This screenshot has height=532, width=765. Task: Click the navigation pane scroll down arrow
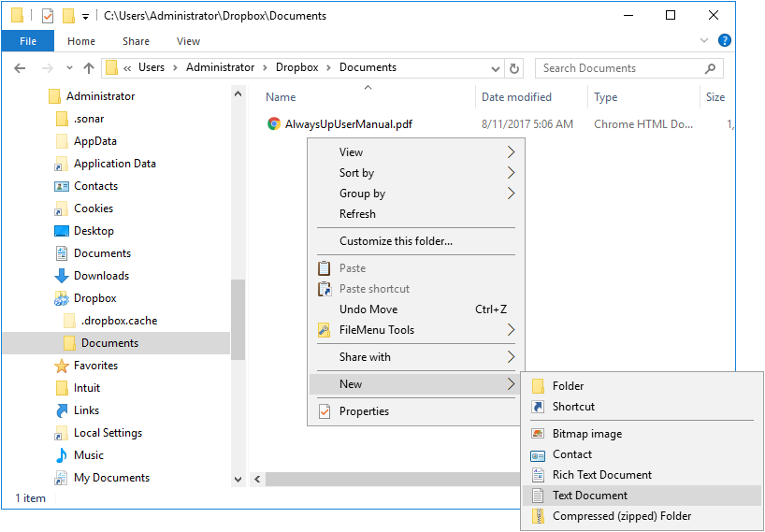pos(238,480)
